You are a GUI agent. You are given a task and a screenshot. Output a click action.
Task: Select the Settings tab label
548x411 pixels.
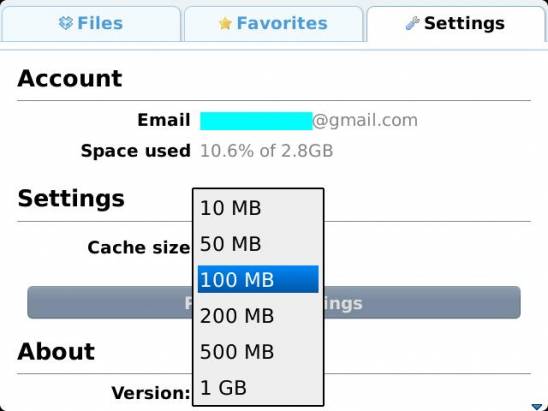click(464, 23)
